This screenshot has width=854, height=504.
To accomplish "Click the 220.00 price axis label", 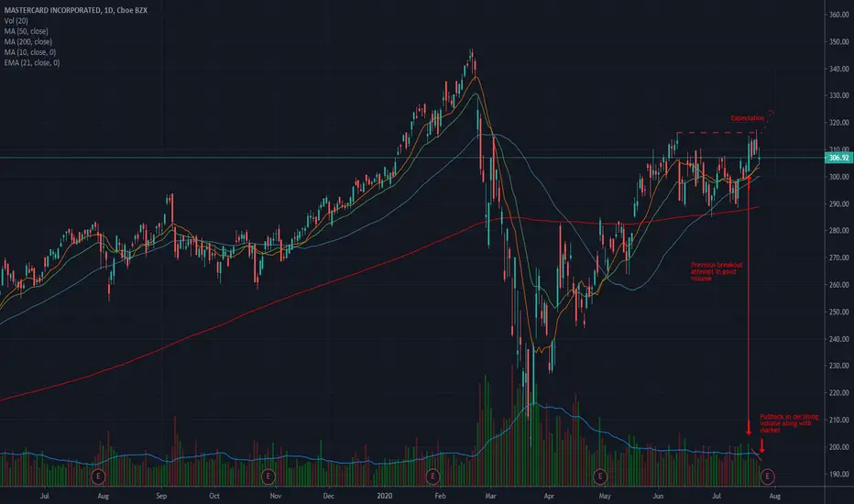I will 838,392.
